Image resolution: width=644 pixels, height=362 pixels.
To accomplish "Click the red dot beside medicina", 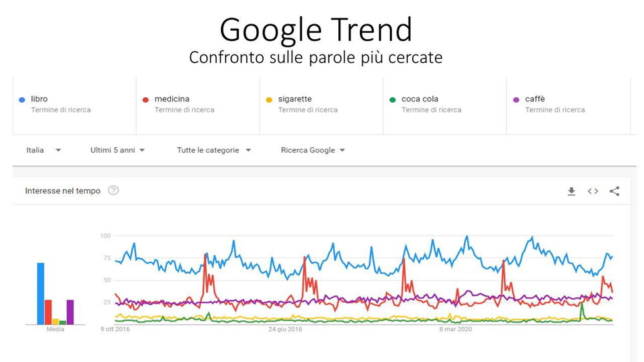I will pyautogui.click(x=145, y=100).
